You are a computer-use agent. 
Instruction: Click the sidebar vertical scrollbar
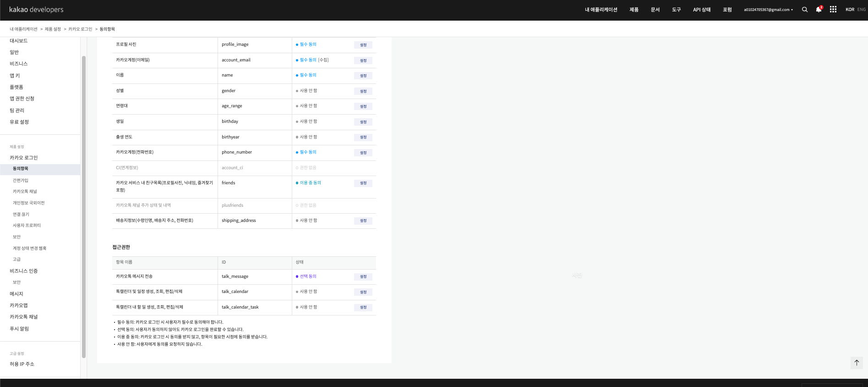pos(84,206)
